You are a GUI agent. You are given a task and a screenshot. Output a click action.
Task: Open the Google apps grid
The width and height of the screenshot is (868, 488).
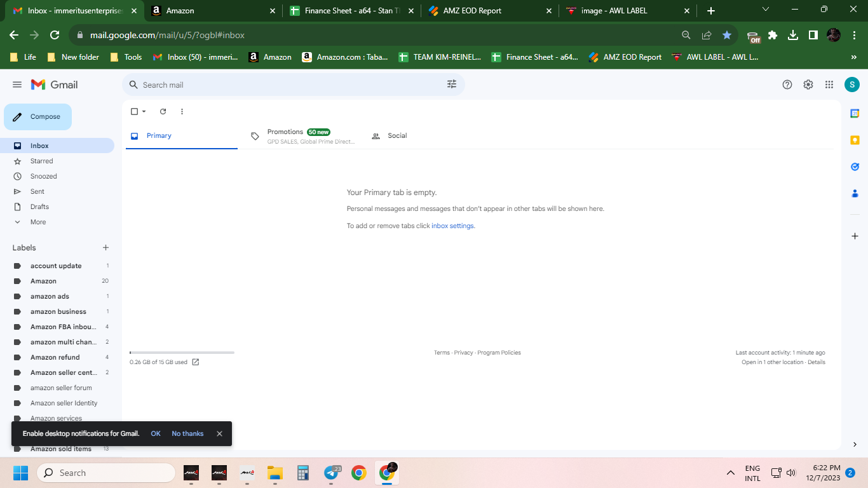(829, 85)
